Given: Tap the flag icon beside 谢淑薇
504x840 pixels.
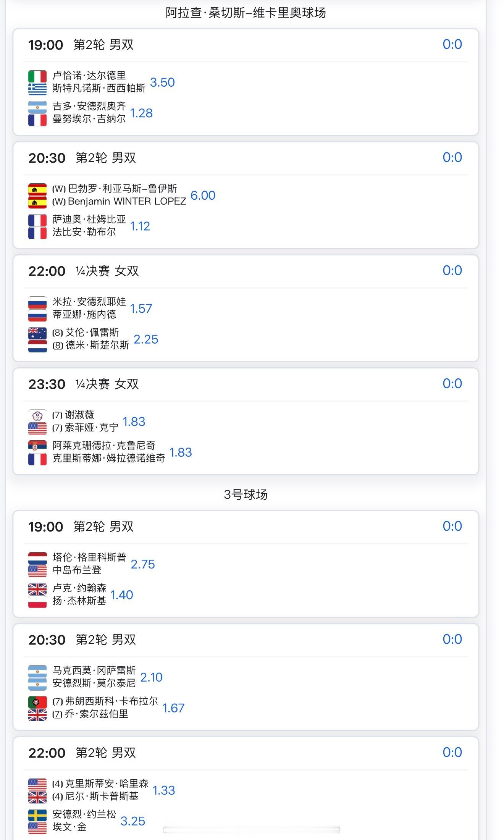Looking at the screenshot, I should tap(37, 415).
